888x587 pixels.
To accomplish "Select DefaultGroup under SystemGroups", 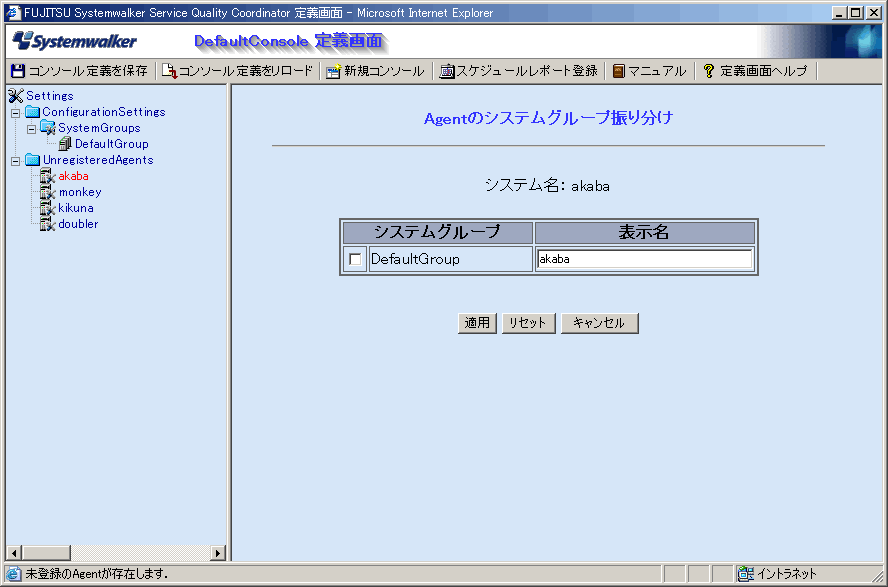I will pos(111,144).
